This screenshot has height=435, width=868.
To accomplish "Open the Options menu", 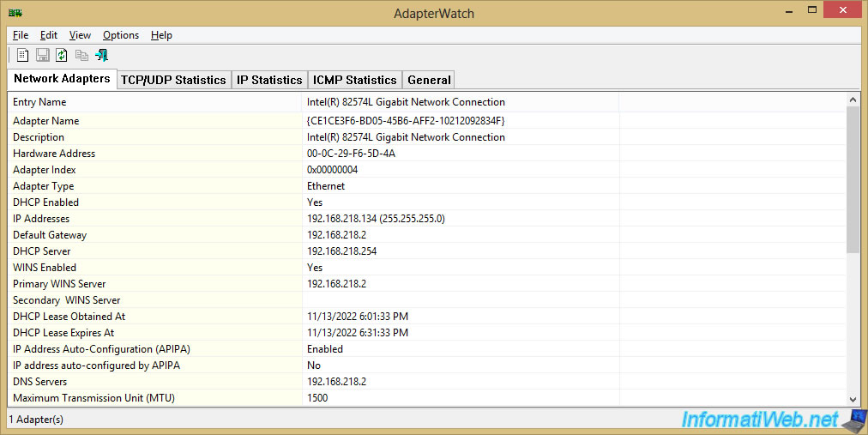I will [121, 35].
